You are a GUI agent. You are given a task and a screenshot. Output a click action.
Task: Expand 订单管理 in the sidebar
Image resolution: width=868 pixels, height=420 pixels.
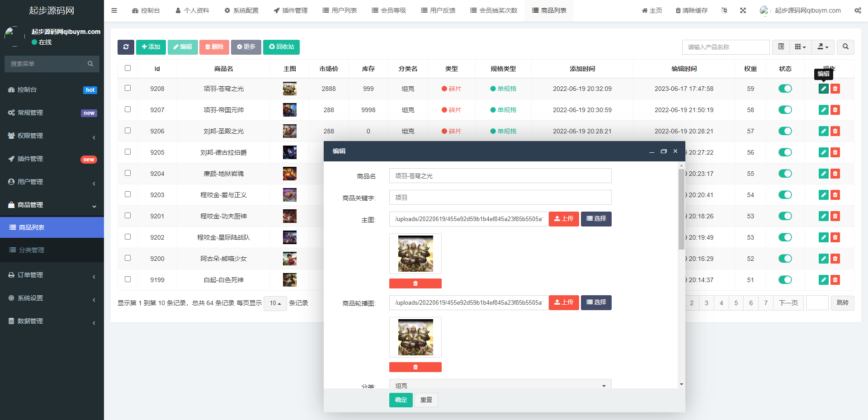(x=52, y=275)
